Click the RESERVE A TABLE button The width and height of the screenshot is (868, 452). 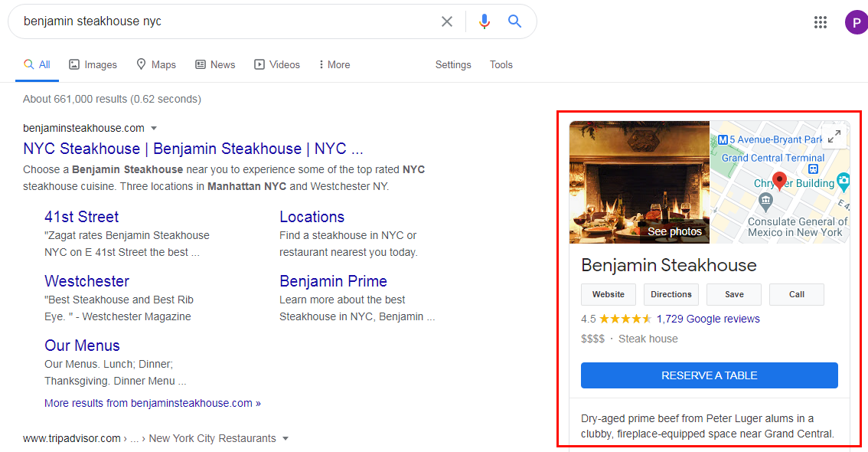click(709, 375)
